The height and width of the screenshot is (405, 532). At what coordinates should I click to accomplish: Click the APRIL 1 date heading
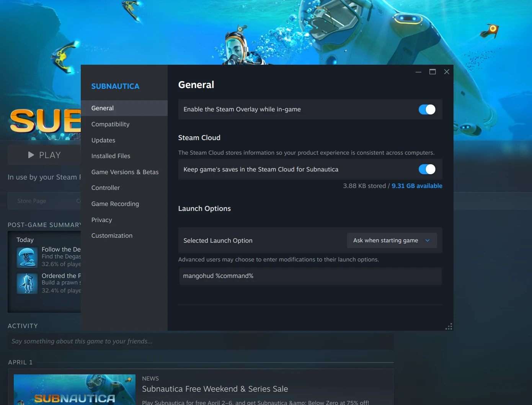click(x=20, y=362)
